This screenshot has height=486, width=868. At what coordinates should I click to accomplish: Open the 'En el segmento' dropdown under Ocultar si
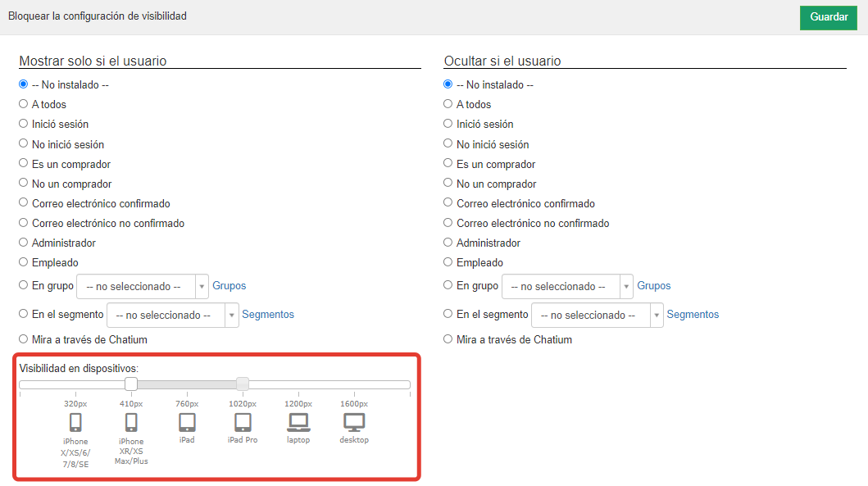[x=598, y=315]
